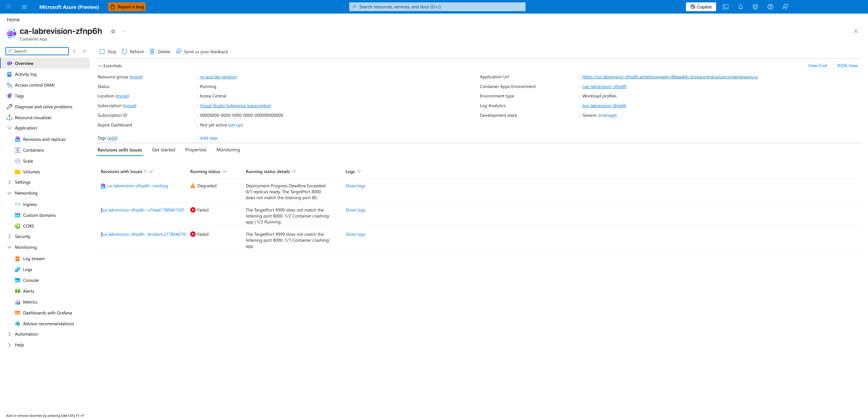The width and height of the screenshot is (868, 419).
Task: Open Dashboards with Grafana
Action: (x=47, y=313)
